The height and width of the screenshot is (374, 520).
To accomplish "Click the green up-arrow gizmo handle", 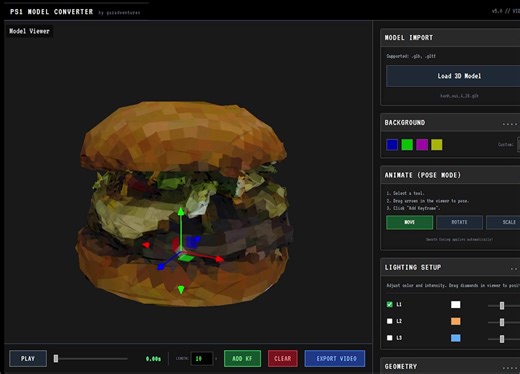I will pyautogui.click(x=181, y=211).
